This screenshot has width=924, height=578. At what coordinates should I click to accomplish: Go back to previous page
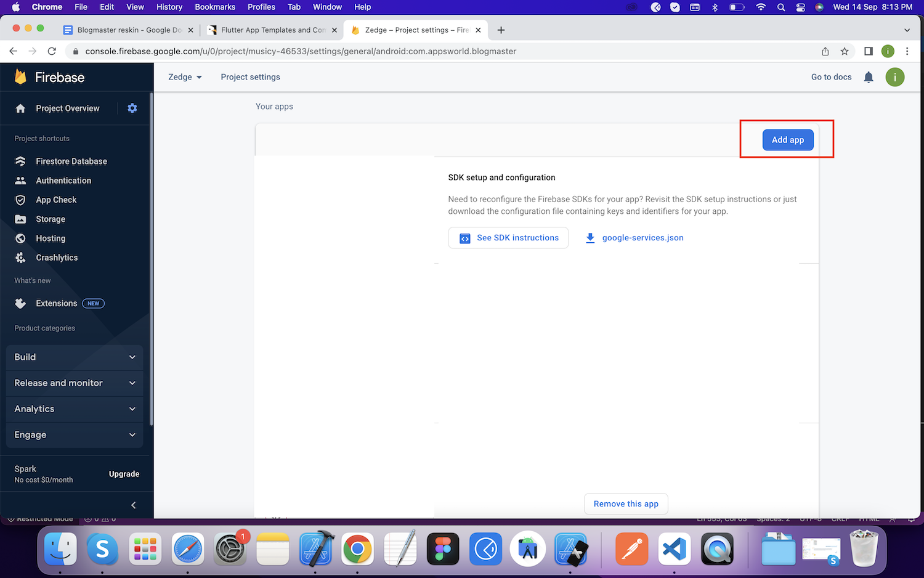(14, 51)
